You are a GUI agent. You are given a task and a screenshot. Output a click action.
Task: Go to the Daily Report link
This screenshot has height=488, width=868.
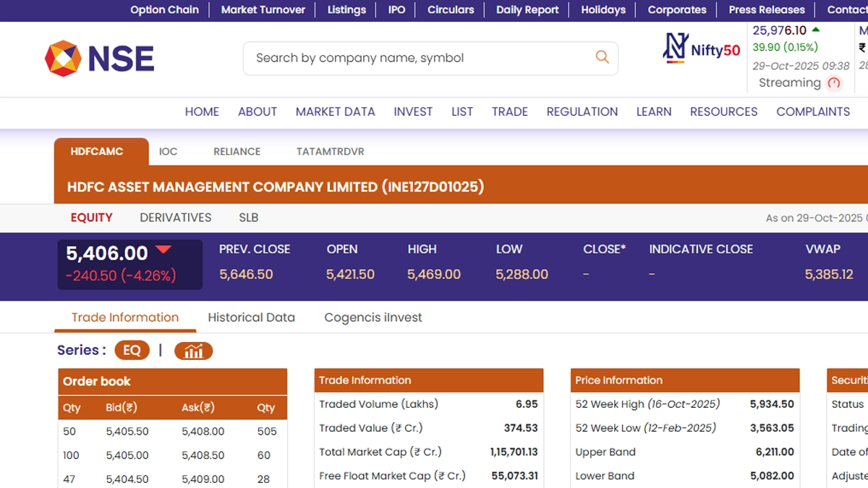pyautogui.click(x=527, y=9)
